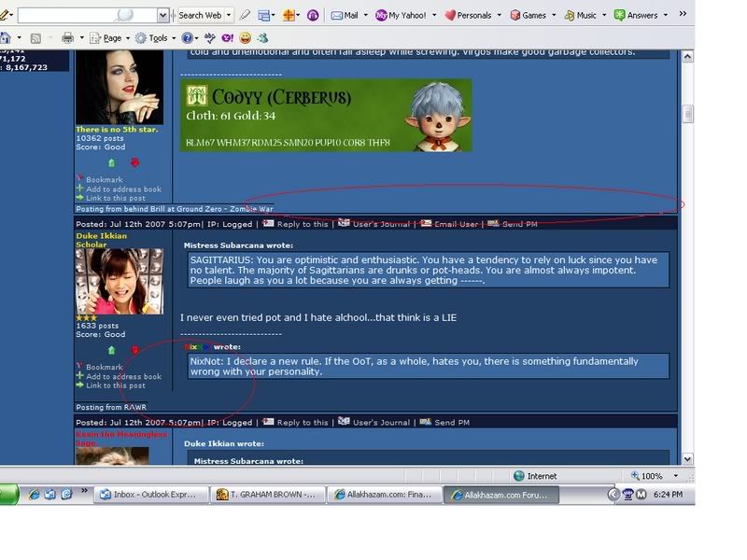
Task: Expand the Search Web dropdown arrow
Action: tap(229, 15)
